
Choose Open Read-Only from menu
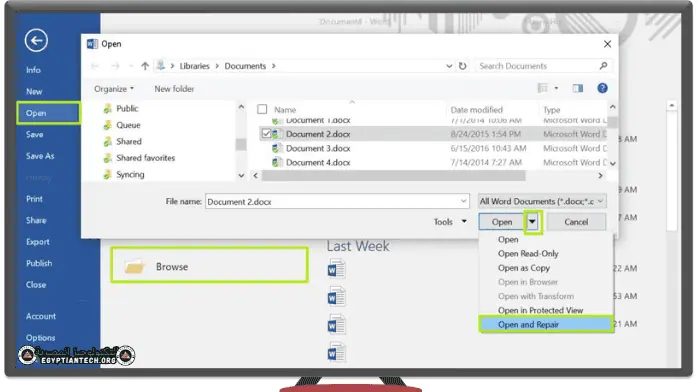coord(528,254)
